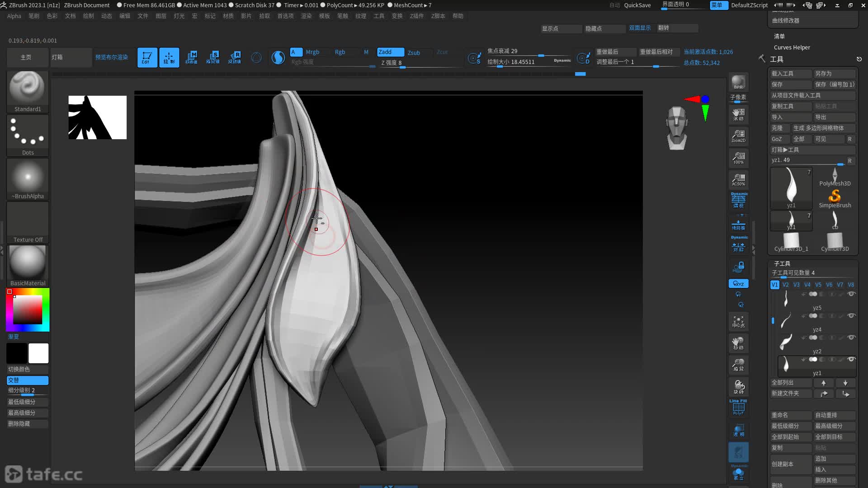Toggle yz1 subtool visibility eye

(851, 359)
